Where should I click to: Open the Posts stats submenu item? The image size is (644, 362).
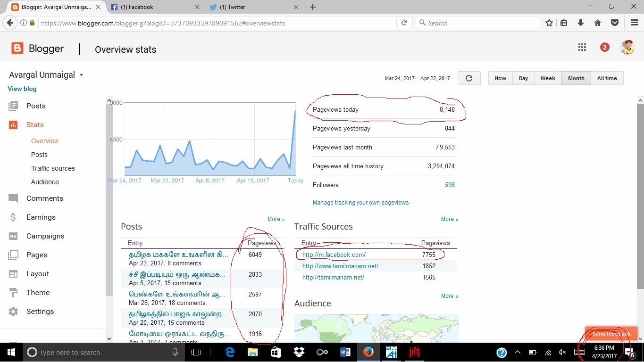[x=39, y=155]
